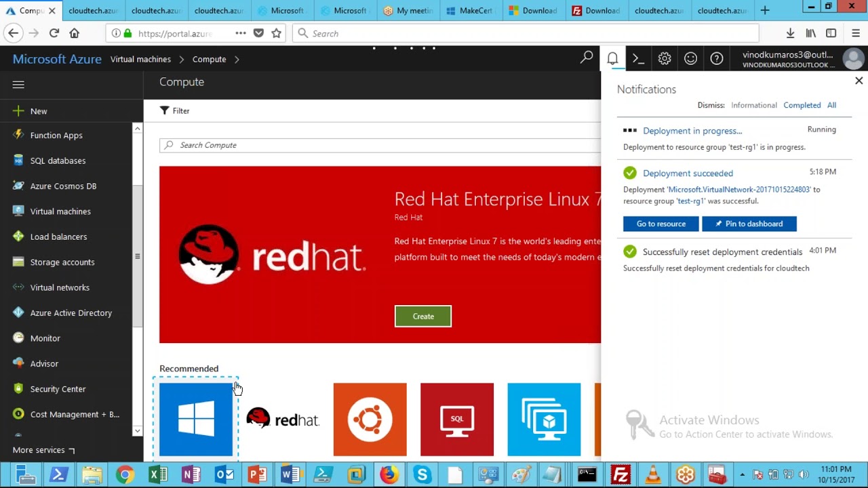The height and width of the screenshot is (488, 868).
Task: Open the account profile avatar
Action: (853, 59)
